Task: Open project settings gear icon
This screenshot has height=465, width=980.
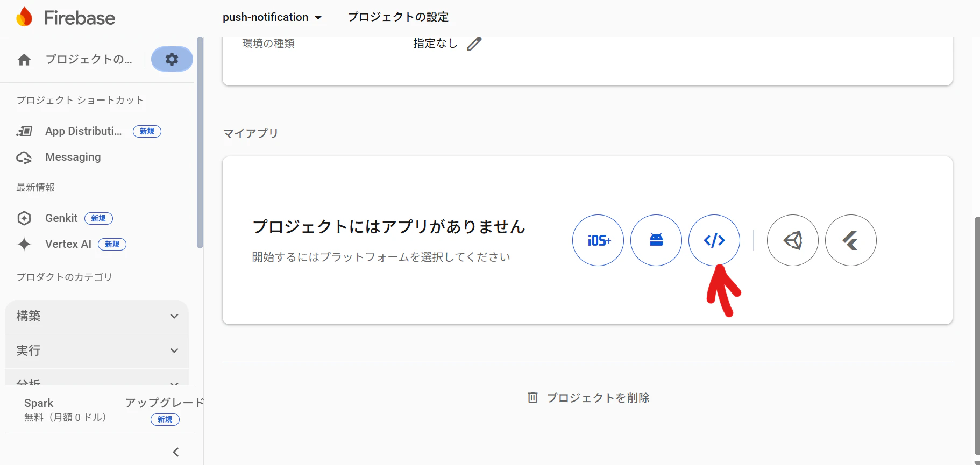Action: [172, 59]
